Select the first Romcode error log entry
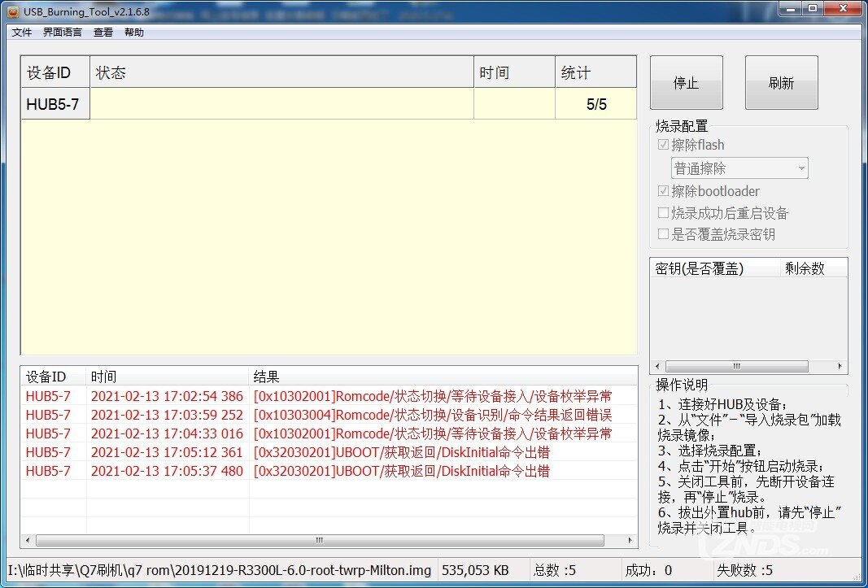 (x=325, y=395)
